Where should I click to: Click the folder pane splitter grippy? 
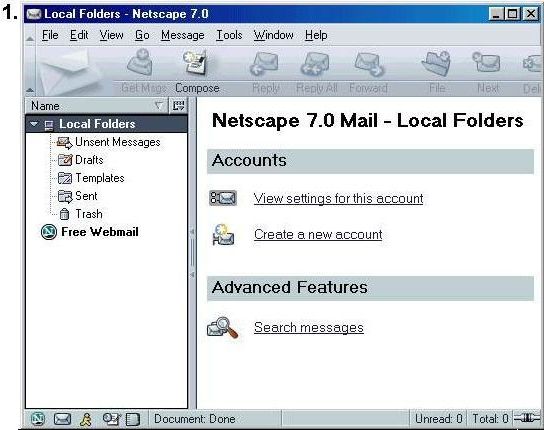pyautogui.click(x=192, y=253)
